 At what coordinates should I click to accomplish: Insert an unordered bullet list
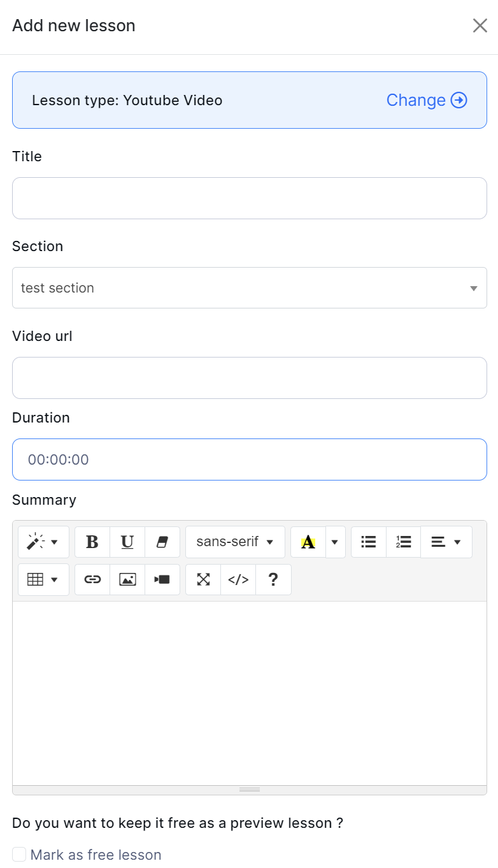[x=368, y=542]
